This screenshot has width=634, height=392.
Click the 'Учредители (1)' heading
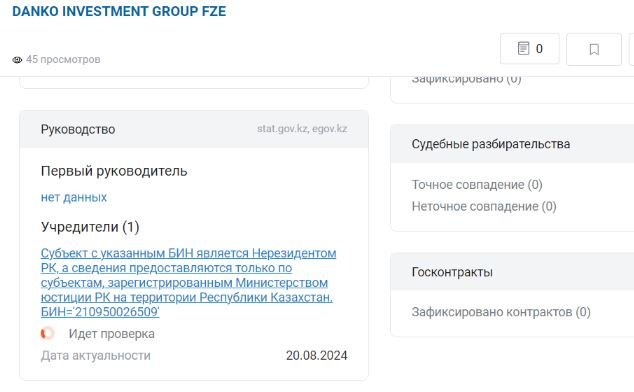tap(90, 227)
